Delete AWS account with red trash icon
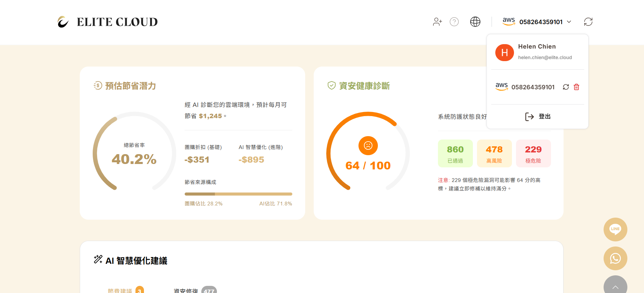Image resolution: width=644 pixels, height=293 pixels. pyautogui.click(x=576, y=87)
